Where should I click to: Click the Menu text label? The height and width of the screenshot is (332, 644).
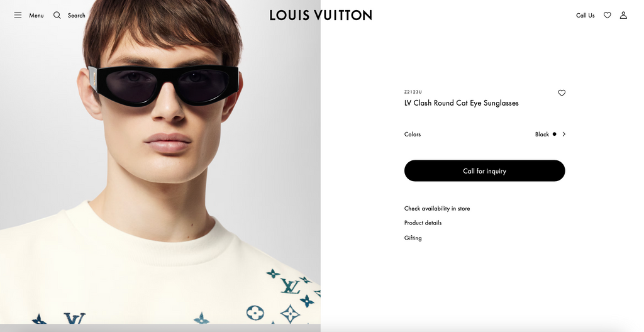[36, 15]
